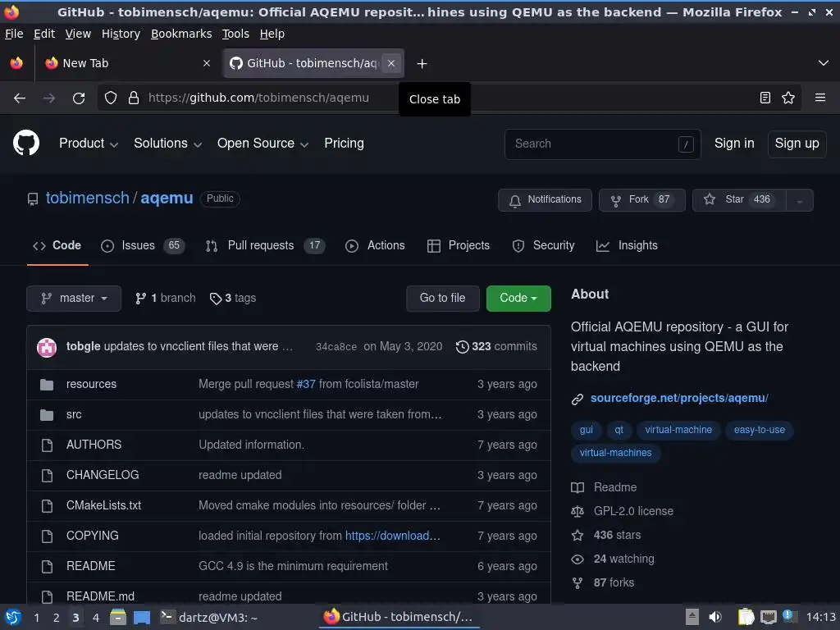The height and width of the screenshot is (630, 840).
Task: Click the Star 436 button
Action: [739, 200]
